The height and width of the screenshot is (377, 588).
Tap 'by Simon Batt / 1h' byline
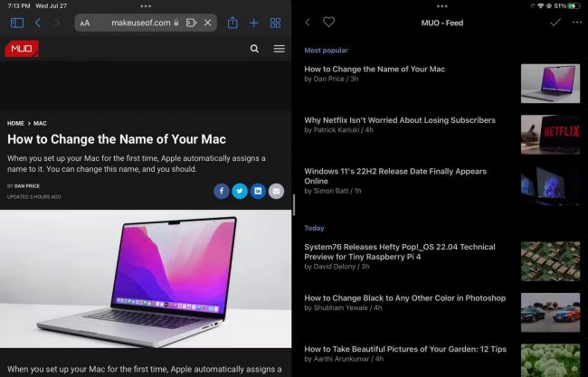(333, 191)
